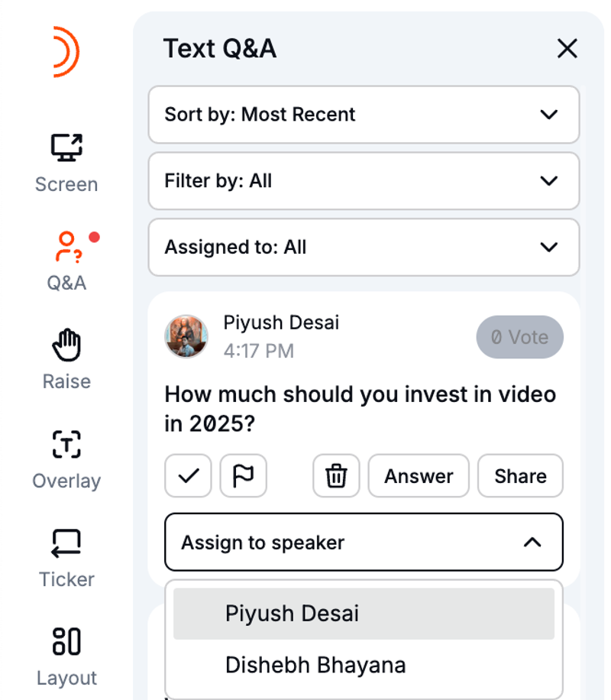Click the Share button

pos(520,476)
